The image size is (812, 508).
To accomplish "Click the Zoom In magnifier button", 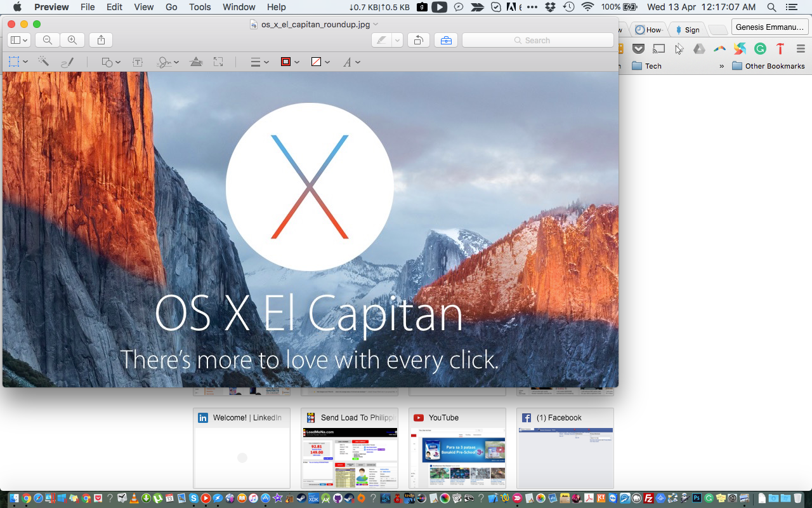I will point(72,40).
